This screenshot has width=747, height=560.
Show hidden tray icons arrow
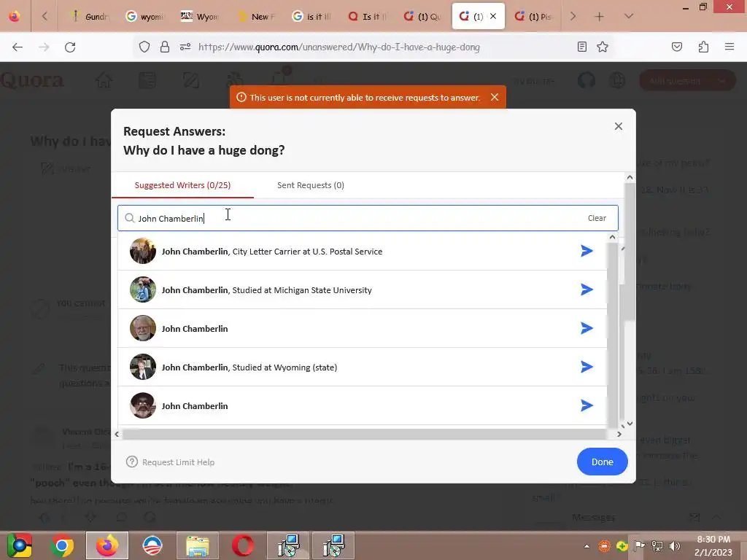[x=587, y=546]
